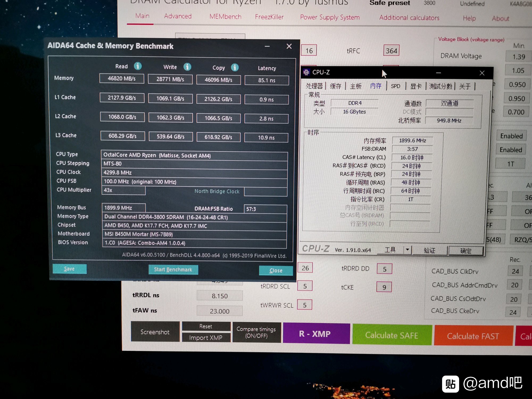Open the Main tab in DRAM Calculator
Viewport: 532px width, 399px height.
[142, 16]
